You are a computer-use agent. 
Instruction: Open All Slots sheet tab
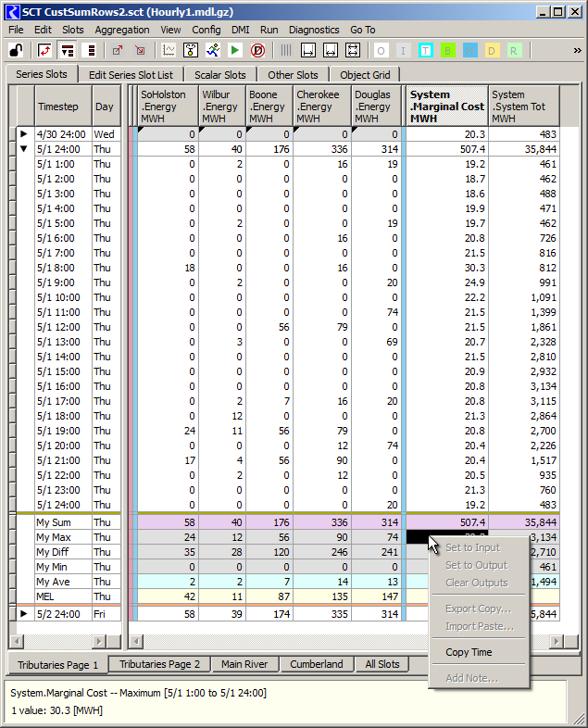382,664
